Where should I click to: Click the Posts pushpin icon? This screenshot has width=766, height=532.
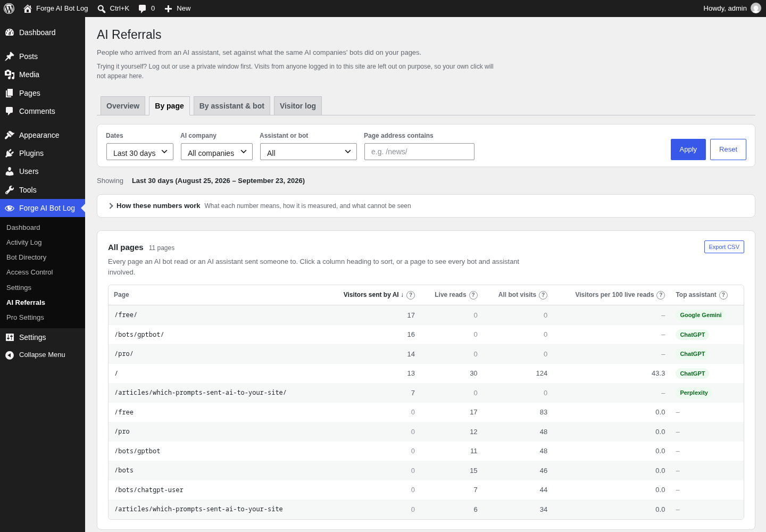pos(10,56)
